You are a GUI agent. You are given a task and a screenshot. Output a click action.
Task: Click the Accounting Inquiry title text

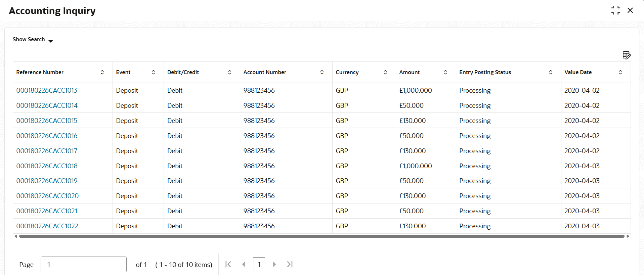52,11
